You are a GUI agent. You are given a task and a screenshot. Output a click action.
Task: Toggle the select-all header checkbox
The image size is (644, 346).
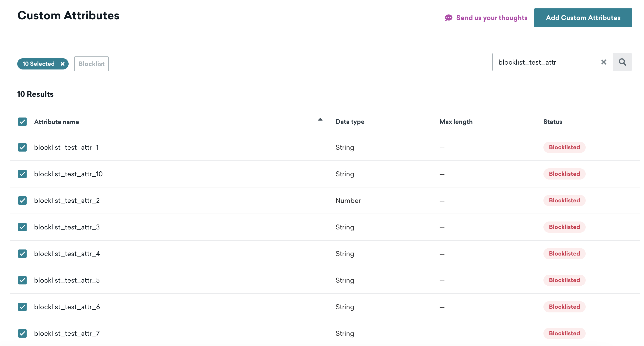click(23, 121)
